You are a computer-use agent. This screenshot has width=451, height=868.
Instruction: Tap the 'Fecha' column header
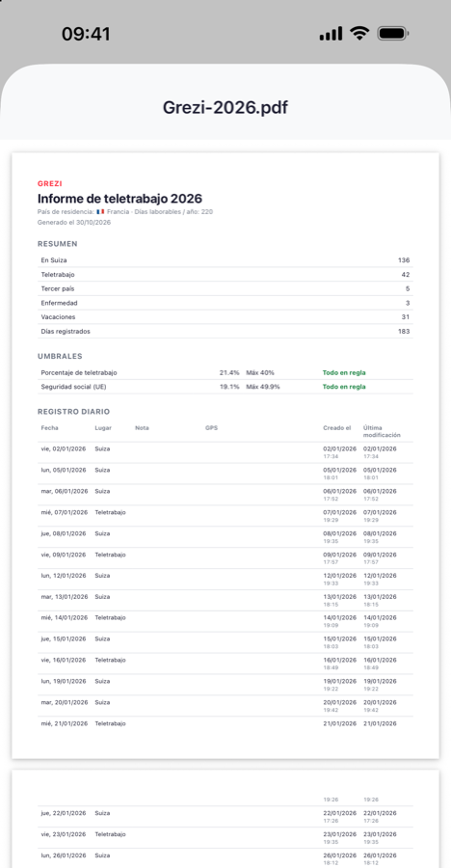pos(49,428)
